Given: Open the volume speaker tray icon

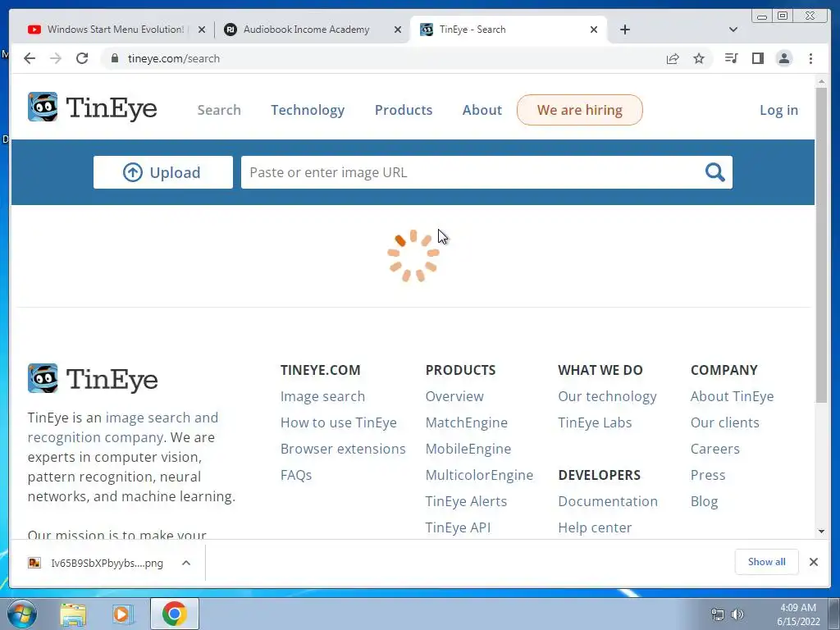Looking at the screenshot, I should pos(737,614).
